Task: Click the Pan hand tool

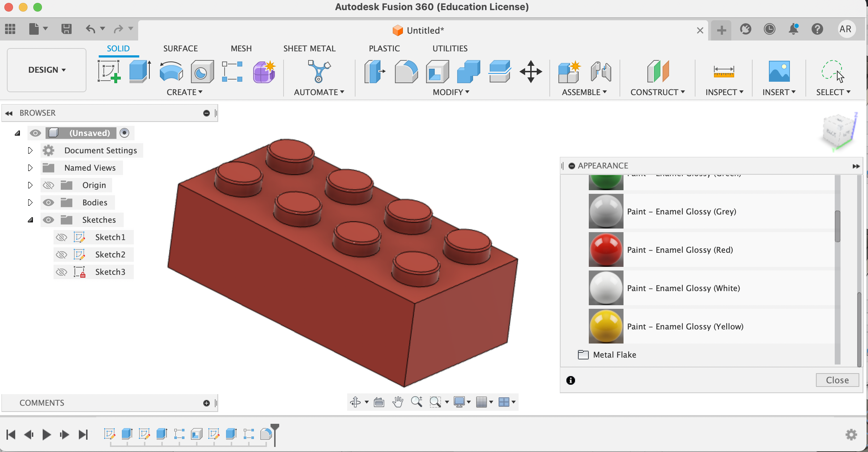Action: pos(398,402)
